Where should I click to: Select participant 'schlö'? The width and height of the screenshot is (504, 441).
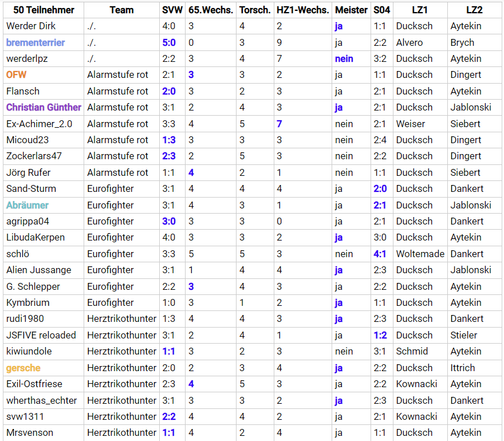[x=18, y=254]
